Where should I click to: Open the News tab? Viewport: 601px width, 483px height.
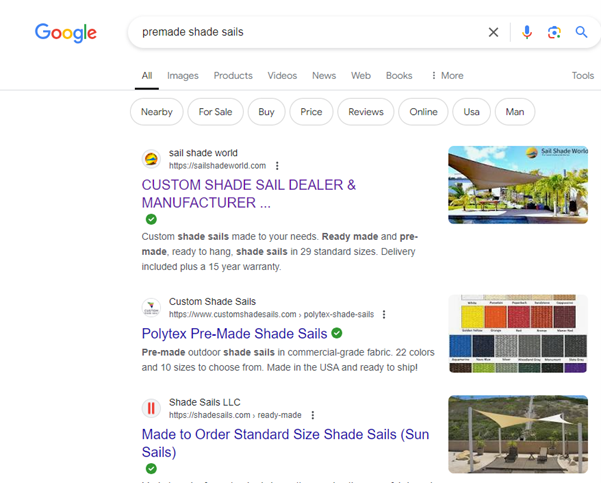324,76
